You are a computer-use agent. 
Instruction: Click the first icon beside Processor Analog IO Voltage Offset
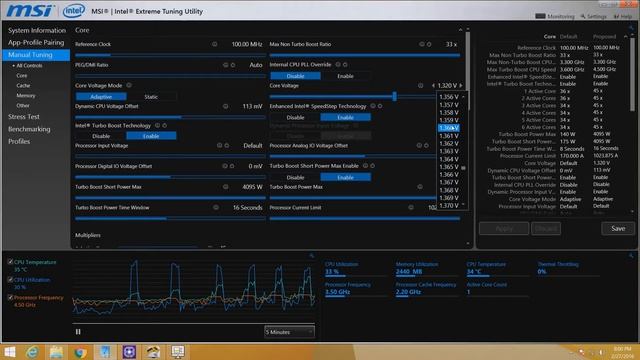click(419, 146)
